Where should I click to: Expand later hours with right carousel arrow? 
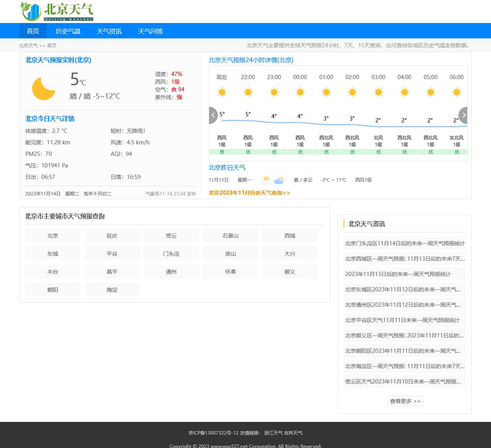(463, 115)
